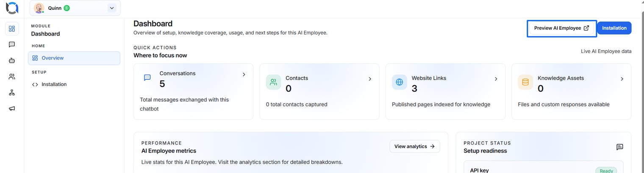The height and width of the screenshot is (173, 644).
Task: Open the Knowledge Assets card chevron
Action: 622,79
